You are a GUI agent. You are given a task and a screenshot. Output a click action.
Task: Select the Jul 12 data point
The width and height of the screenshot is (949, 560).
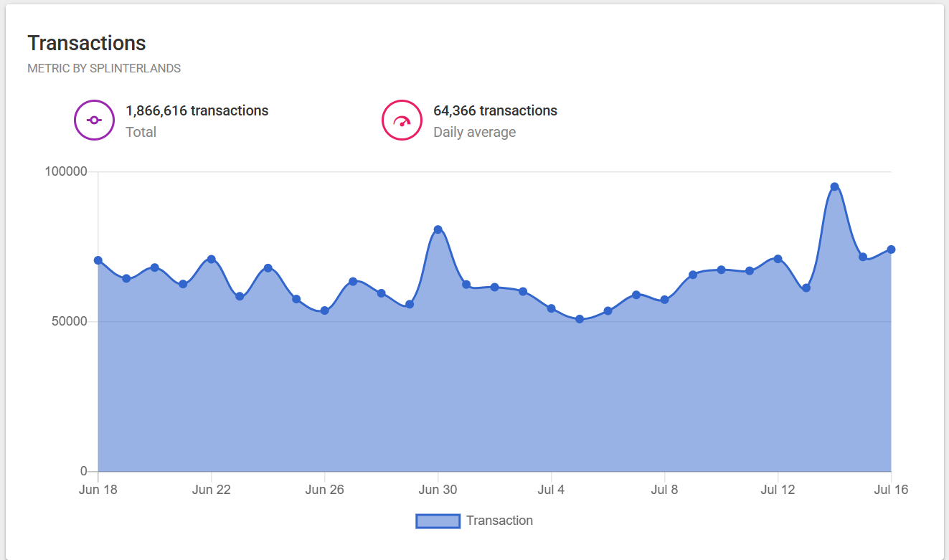[x=778, y=259]
